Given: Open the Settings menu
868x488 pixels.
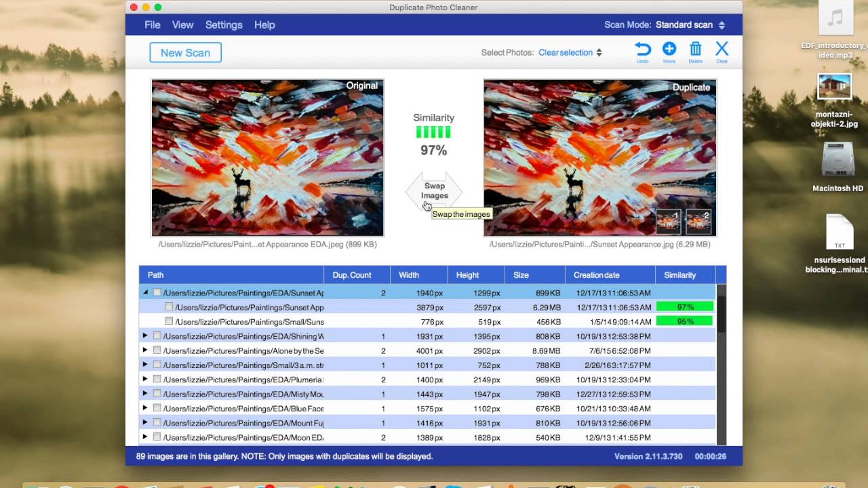Looking at the screenshot, I should pyautogui.click(x=224, y=25).
